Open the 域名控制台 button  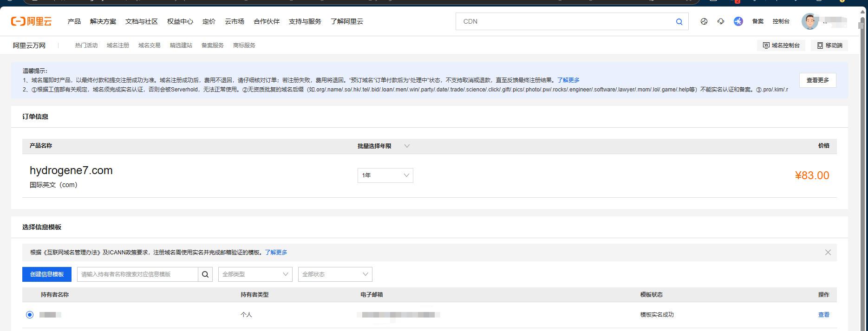(x=782, y=45)
